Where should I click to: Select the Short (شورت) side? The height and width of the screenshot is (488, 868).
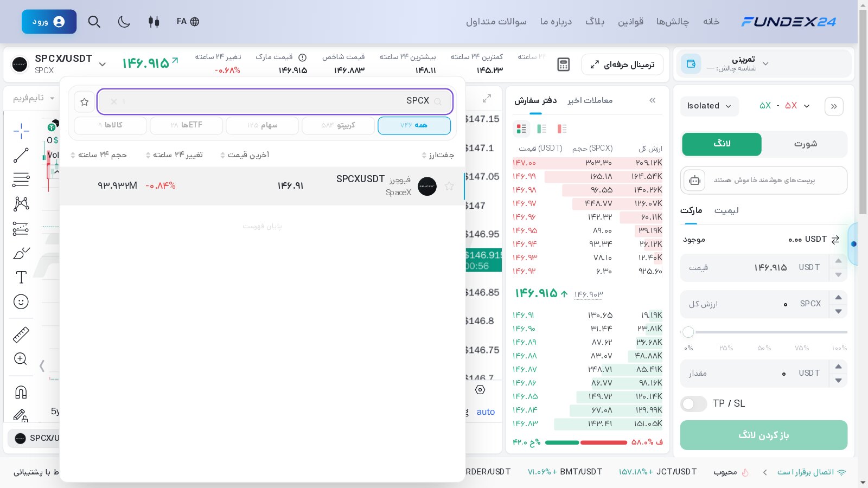[805, 144]
